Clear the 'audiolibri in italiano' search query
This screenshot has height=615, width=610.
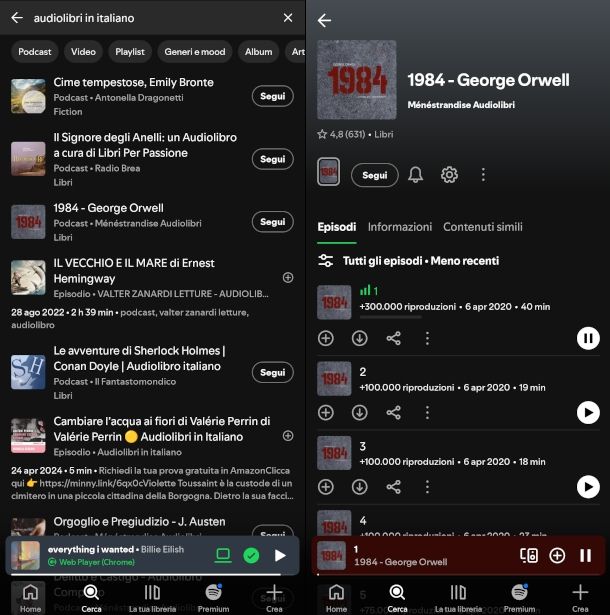click(x=288, y=18)
